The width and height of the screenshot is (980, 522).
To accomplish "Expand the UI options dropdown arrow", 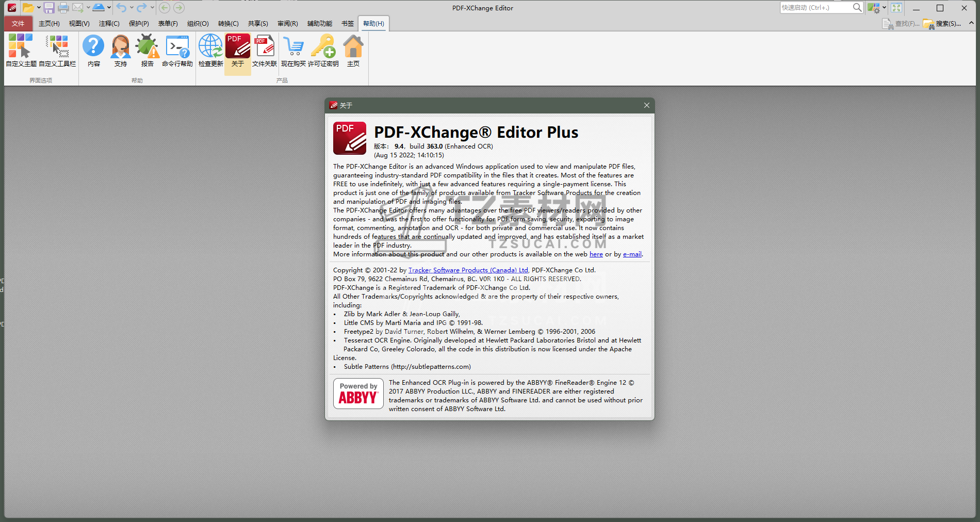I will coord(884,8).
